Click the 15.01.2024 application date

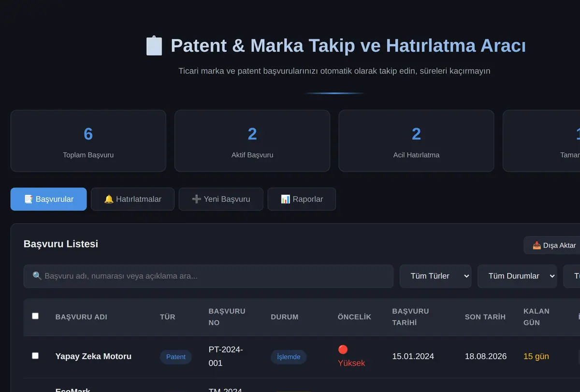click(x=413, y=356)
